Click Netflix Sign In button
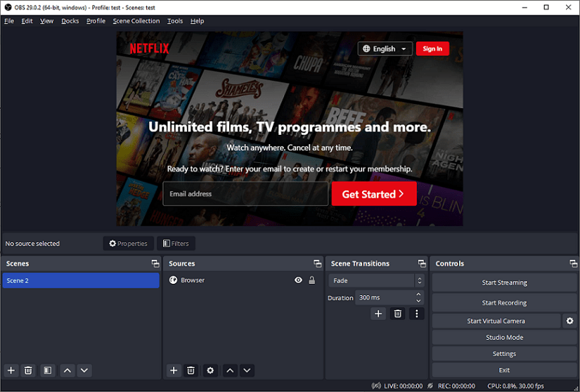Viewport: 580px width, 392px height. 432,48
